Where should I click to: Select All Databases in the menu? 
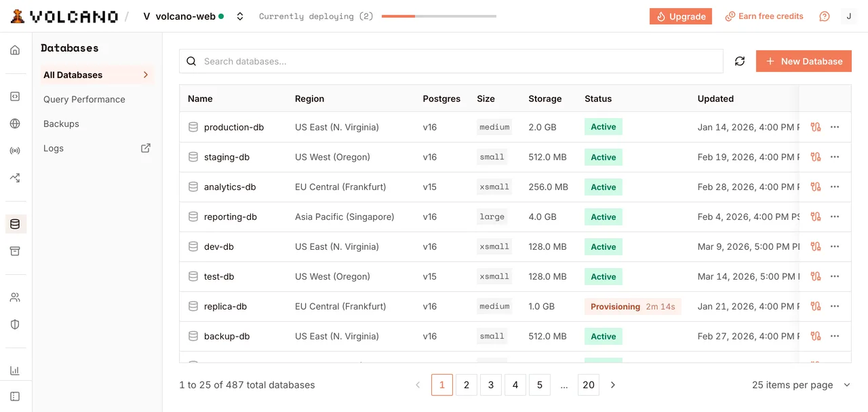pyautogui.click(x=96, y=75)
